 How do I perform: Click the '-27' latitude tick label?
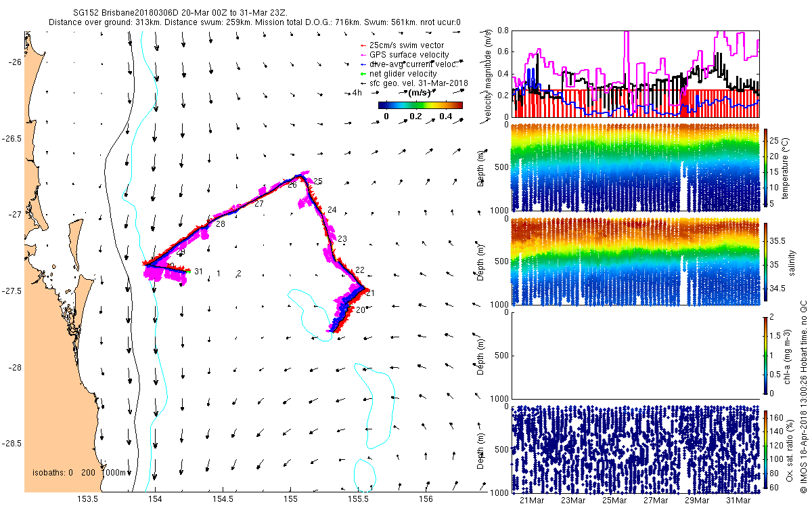coord(16,215)
